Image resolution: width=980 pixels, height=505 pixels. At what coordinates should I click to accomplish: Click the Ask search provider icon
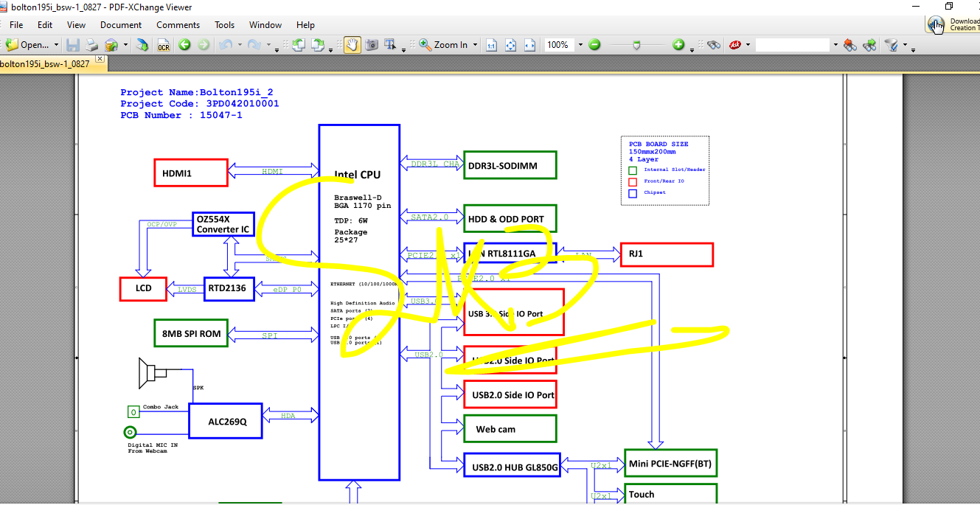pos(735,45)
